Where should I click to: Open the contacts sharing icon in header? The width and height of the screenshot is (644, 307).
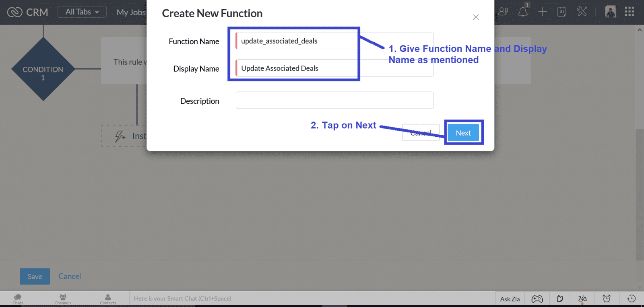pos(503,12)
